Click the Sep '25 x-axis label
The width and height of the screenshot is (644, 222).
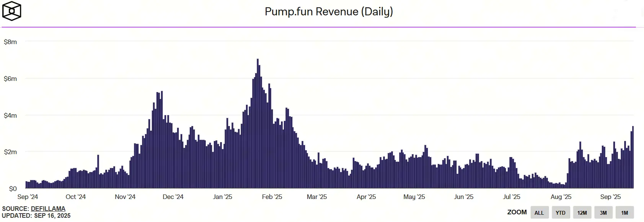coord(611,197)
